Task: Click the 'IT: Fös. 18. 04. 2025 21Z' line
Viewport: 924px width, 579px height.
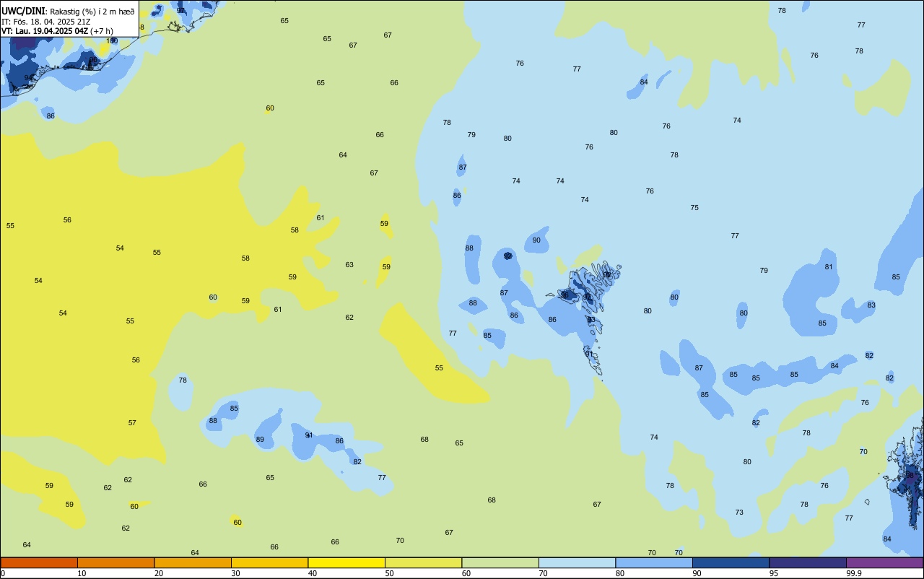Action: pos(45,22)
